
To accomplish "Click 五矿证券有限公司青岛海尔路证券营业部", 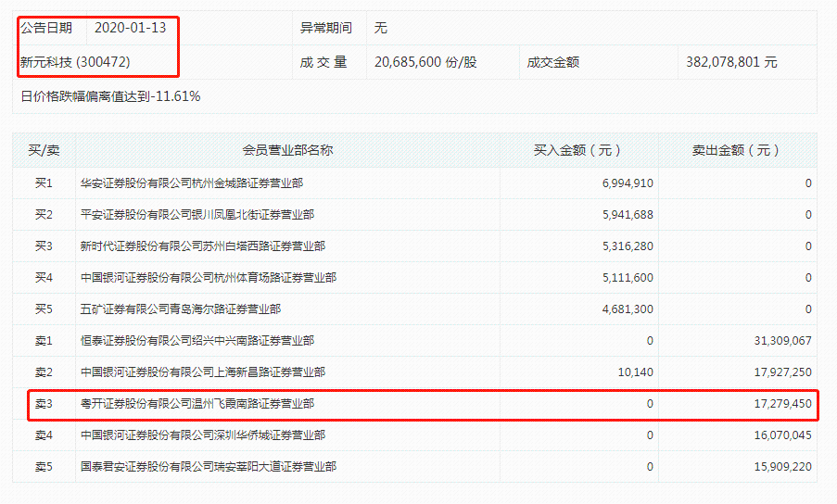I will pos(181,309).
